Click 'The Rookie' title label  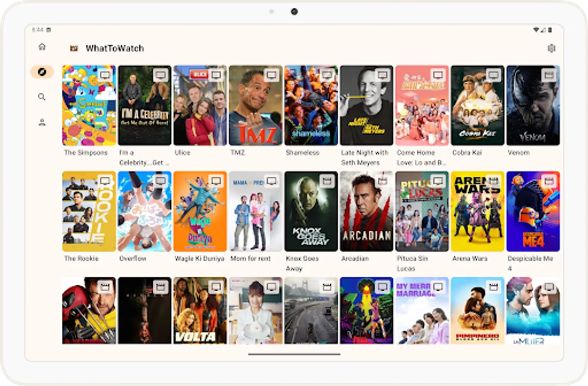click(x=81, y=259)
